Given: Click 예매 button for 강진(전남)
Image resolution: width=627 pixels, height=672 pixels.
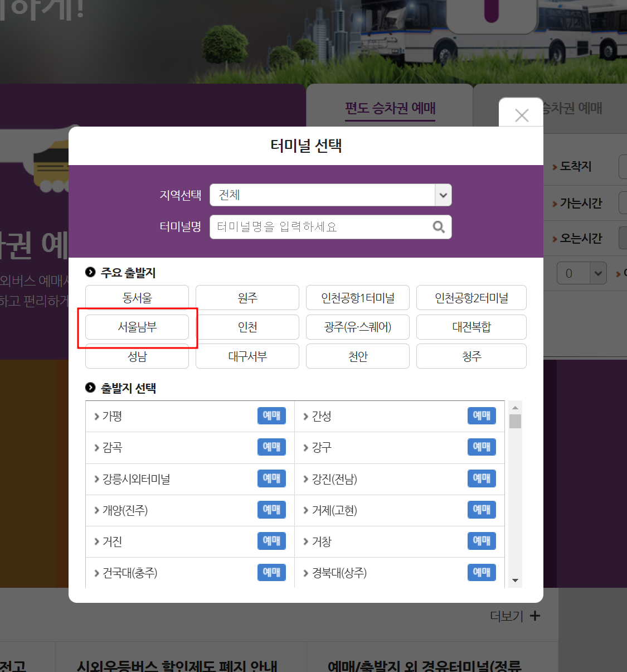Looking at the screenshot, I should point(482,478).
